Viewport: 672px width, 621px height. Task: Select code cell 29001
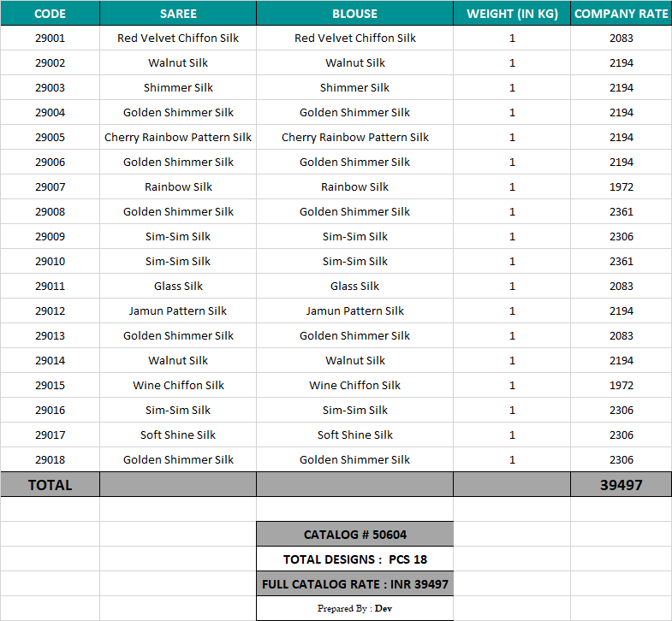pos(50,38)
